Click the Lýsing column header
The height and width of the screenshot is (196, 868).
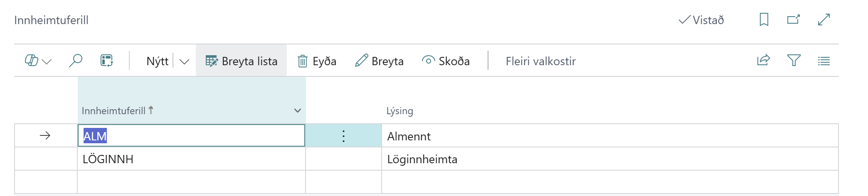[x=399, y=111]
